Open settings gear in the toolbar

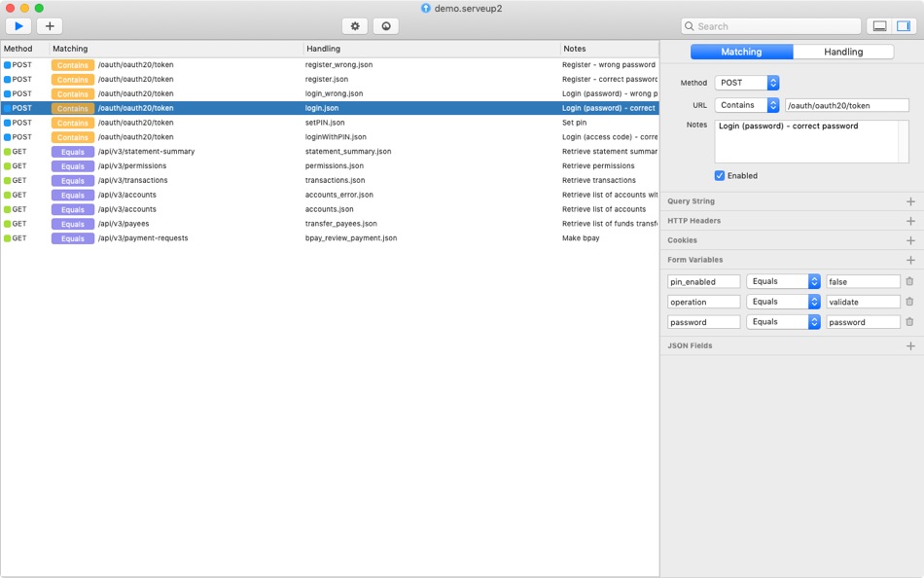click(355, 26)
